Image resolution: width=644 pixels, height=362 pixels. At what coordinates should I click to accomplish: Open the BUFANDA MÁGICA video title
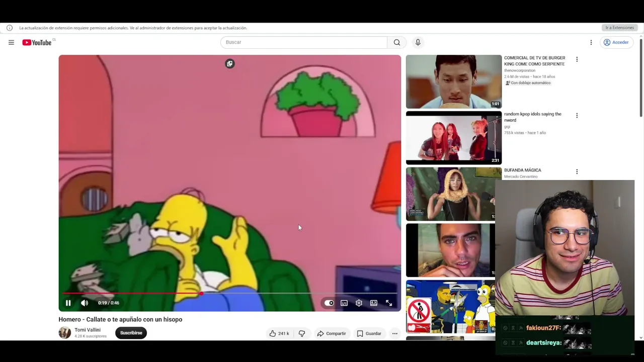tap(523, 170)
